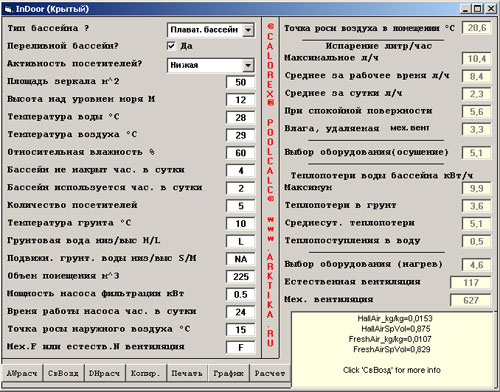Select the mirror area field with value 50
Screen dimensions: 500x392
pos(241,82)
